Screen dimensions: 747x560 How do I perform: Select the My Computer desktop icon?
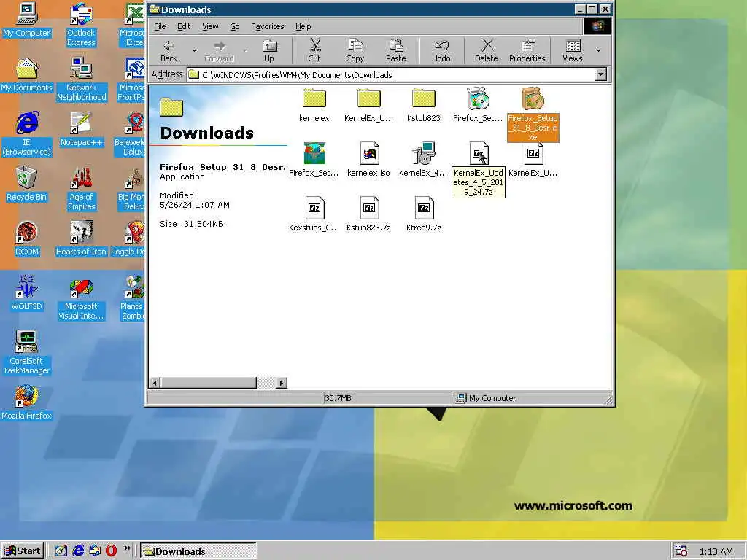(x=27, y=20)
